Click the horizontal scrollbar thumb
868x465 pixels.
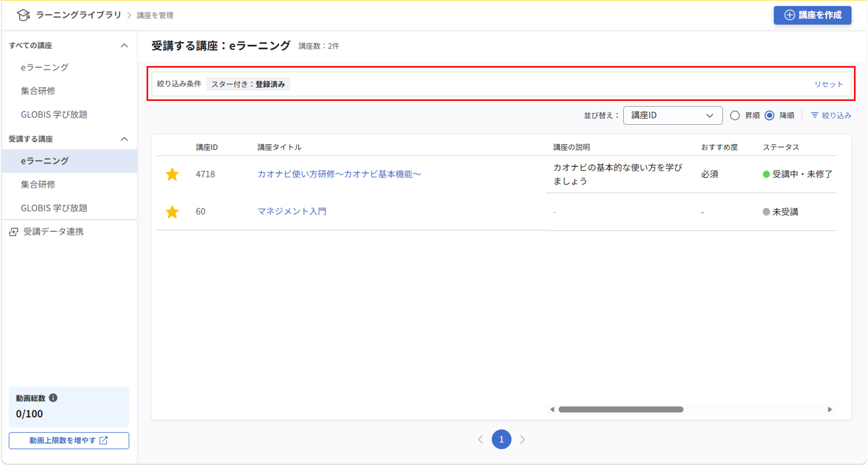621,409
